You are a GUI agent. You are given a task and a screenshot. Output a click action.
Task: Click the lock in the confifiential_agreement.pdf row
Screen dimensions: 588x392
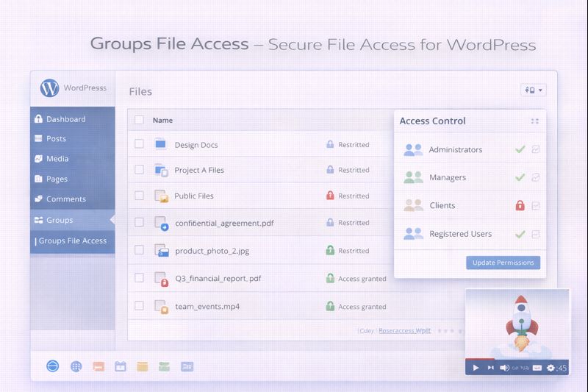[330, 222]
